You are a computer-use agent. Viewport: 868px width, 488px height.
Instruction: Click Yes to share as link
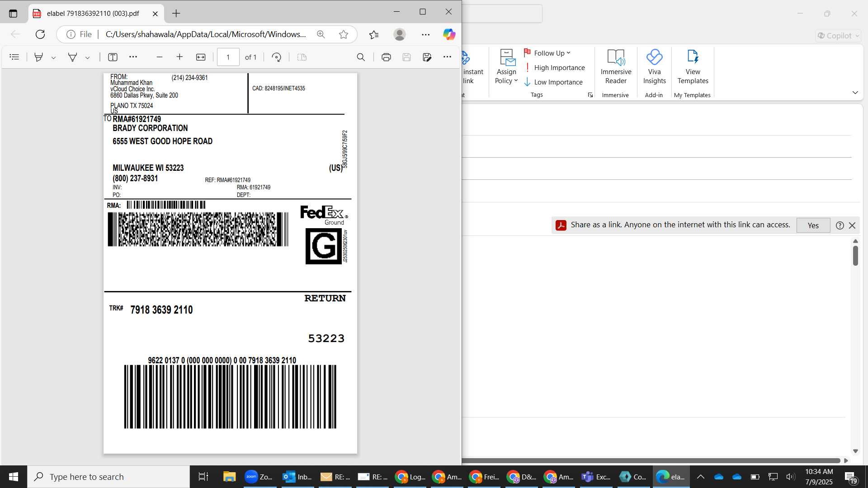[813, 225]
